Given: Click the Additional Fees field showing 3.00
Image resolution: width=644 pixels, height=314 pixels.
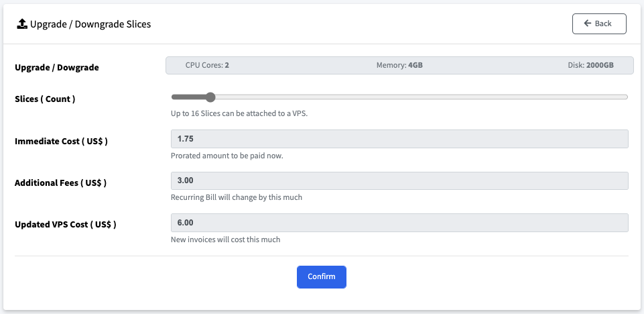Looking at the screenshot, I should click(399, 181).
